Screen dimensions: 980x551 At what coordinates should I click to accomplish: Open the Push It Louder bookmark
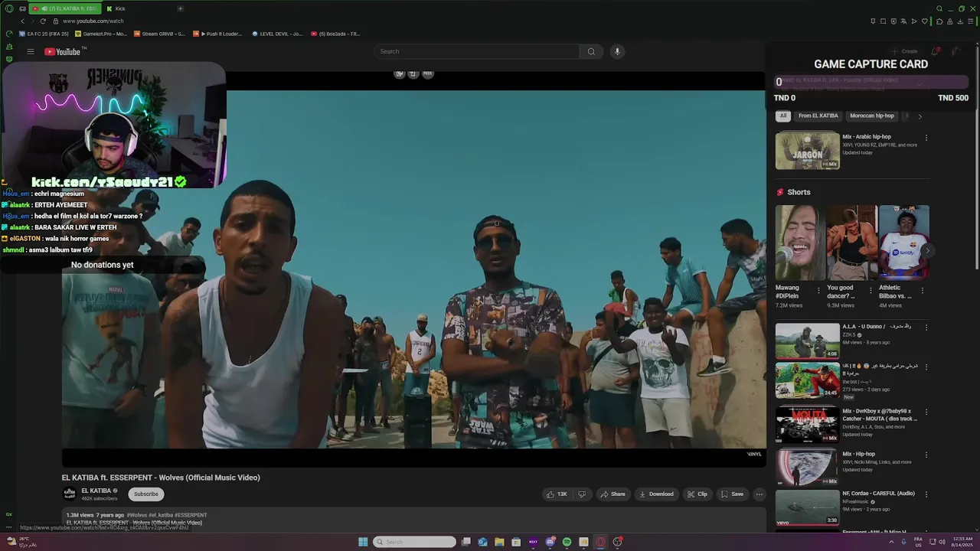(x=218, y=34)
